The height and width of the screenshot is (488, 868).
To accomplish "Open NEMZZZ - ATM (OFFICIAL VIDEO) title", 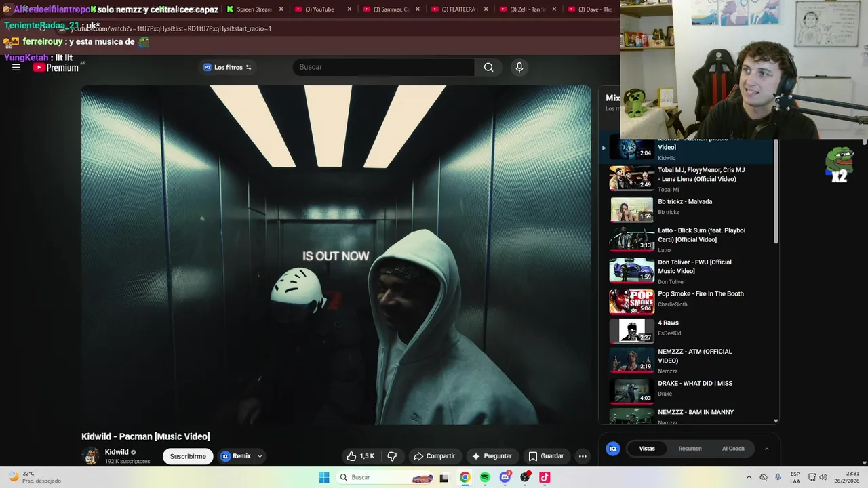I will 695,356.
